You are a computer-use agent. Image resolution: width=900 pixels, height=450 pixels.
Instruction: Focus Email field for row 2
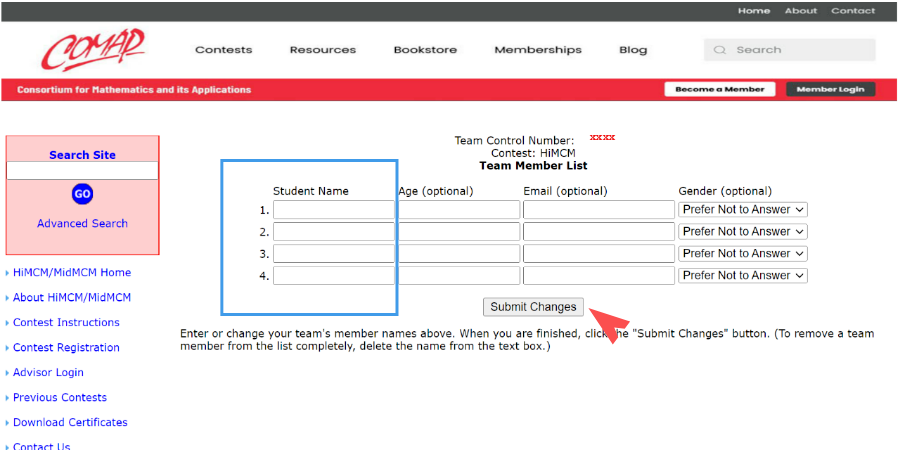click(x=599, y=231)
